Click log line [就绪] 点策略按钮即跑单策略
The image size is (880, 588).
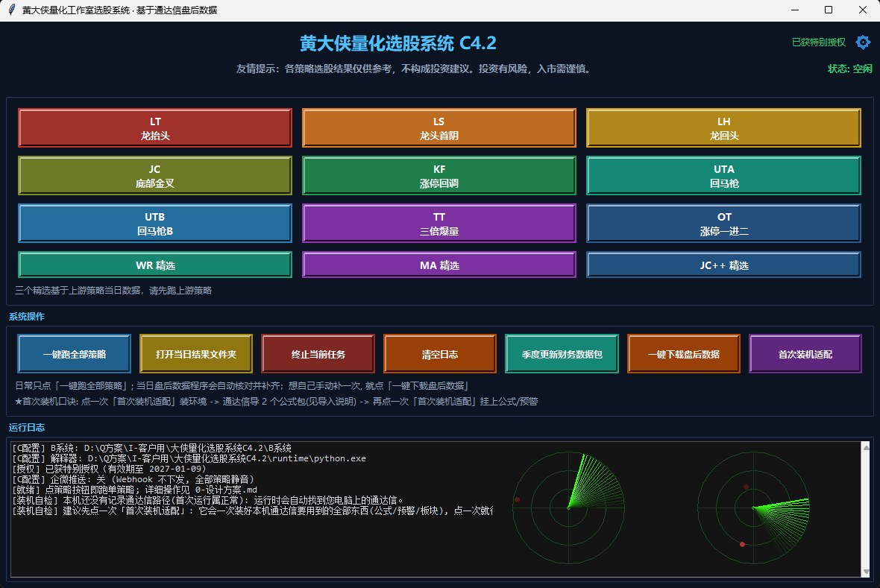click(x=135, y=490)
